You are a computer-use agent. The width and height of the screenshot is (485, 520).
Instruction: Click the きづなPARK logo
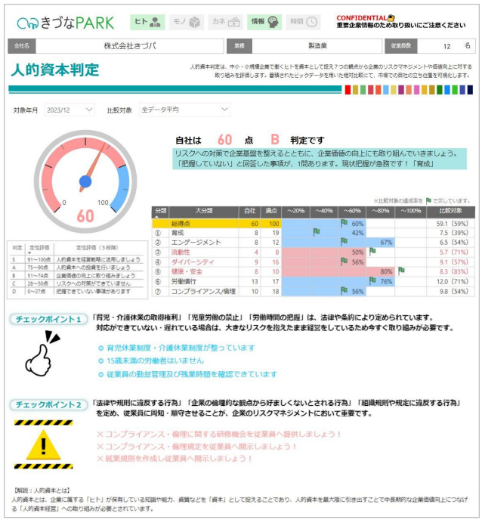click(x=66, y=23)
